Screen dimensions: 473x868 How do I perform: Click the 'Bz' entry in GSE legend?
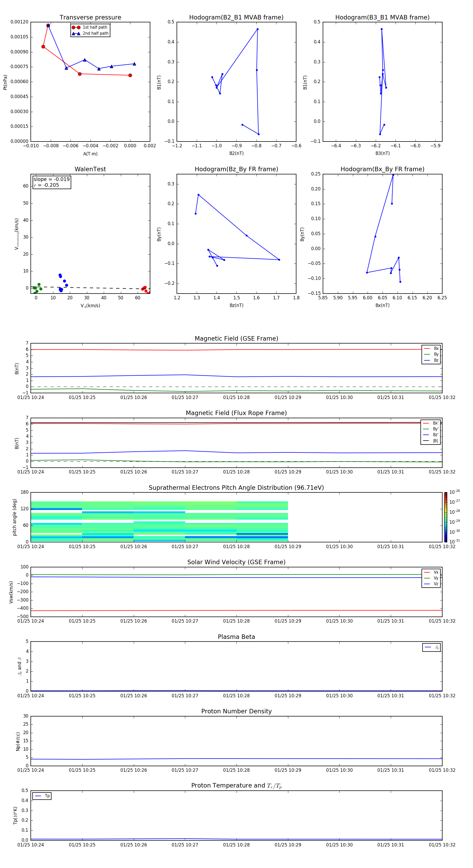(431, 360)
